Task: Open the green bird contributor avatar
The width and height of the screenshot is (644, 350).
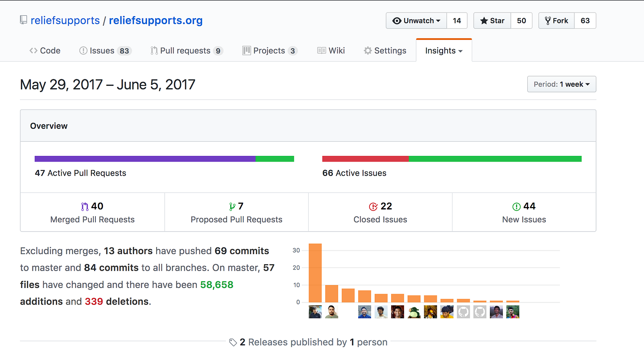Action: [x=414, y=312]
